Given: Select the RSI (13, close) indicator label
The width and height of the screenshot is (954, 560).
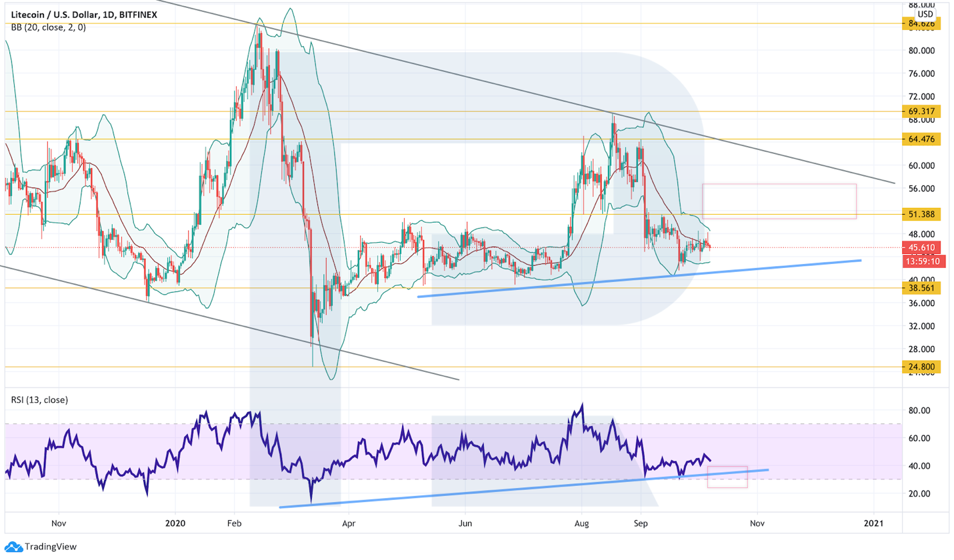Looking at the screenshot, I should point(39,399).
